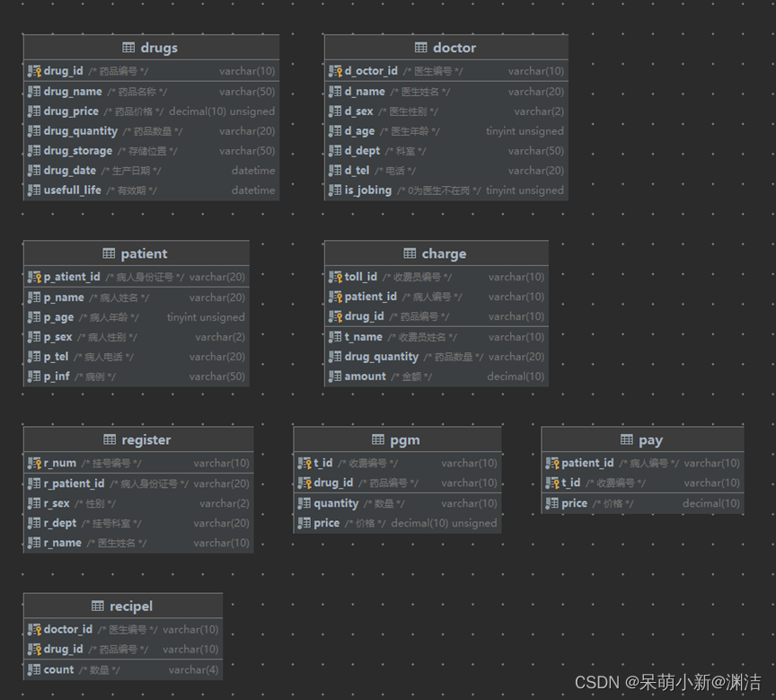Click varchar(4) type of count column
Image resolution: width=776 pixels, height=700 pixels.
coord(193,669)
